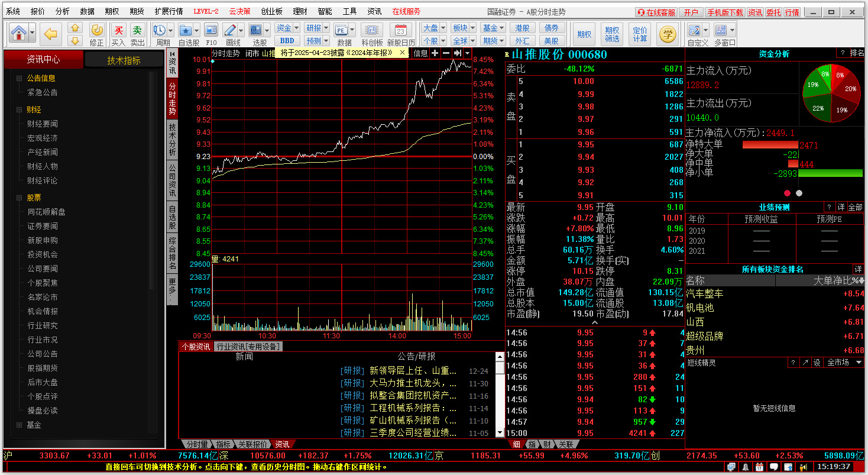
Task: Close the 2024年年报 disclosure notice
Action: tap(403, 53)
